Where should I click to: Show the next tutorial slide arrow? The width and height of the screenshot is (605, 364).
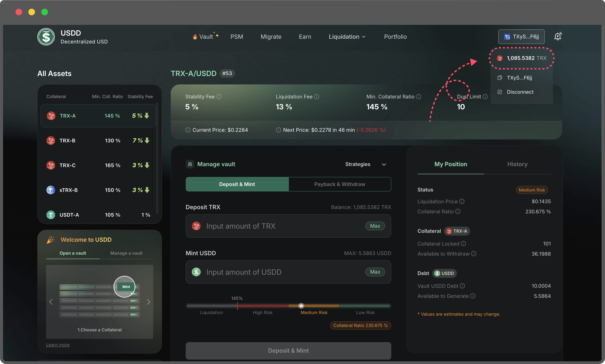148,302
